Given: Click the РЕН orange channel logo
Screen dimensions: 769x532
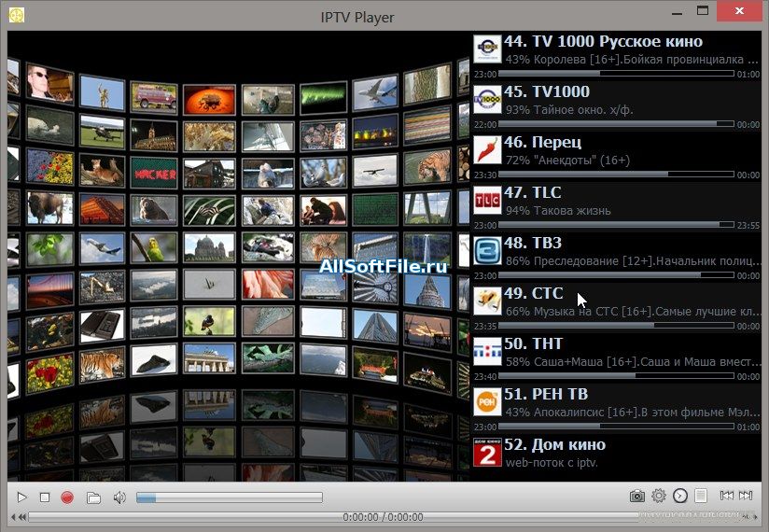Looking at the screenshot, I should (x=487, y=402).
